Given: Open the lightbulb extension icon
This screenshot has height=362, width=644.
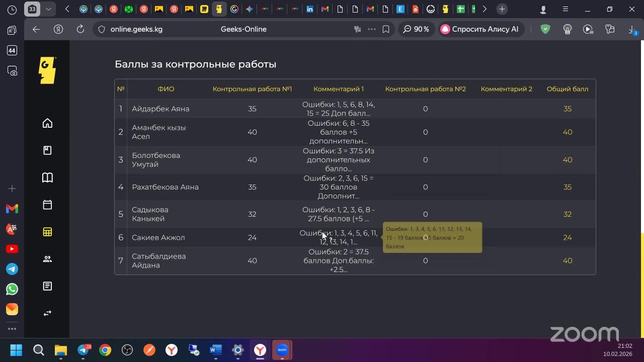Looking at the screenshot, I should 568,29.
